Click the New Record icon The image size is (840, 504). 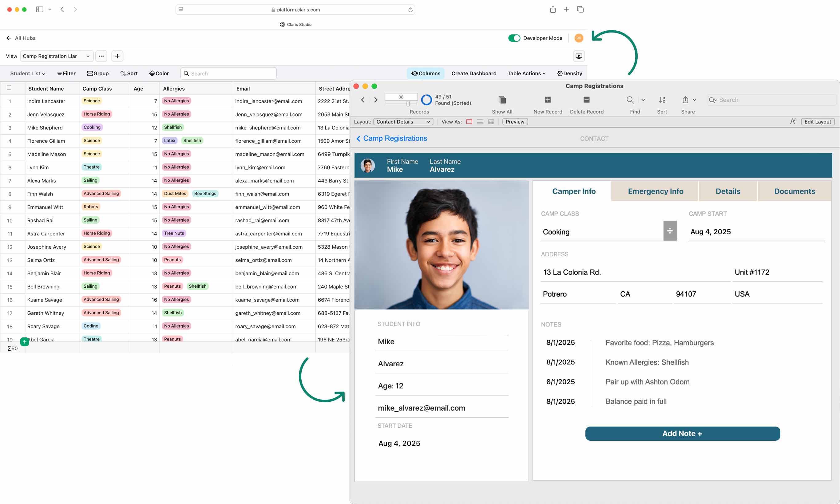pyautogui.click(x=547, y=100)
